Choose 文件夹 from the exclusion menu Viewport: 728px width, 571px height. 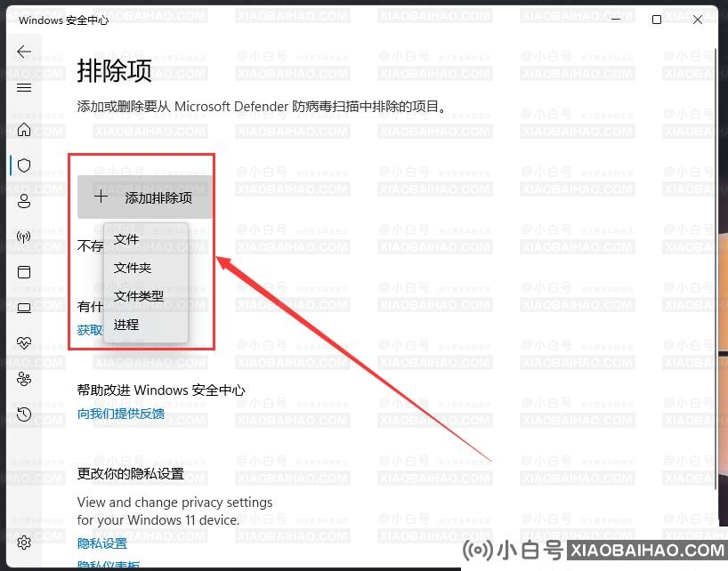[x=146, y=268]
